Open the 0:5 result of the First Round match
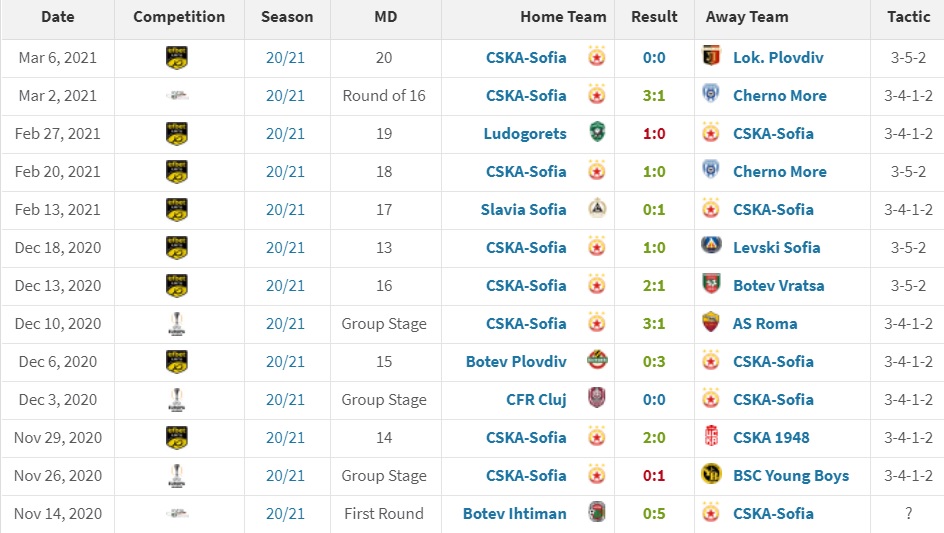Viewport: 944px width, 533px height. pos(654,513)
